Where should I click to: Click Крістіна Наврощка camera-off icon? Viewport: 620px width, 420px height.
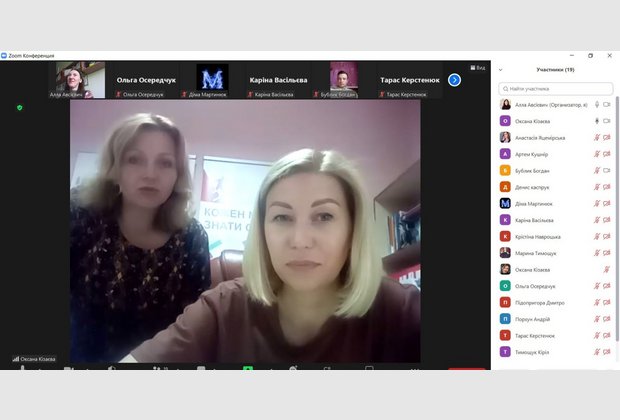point(607,236)
